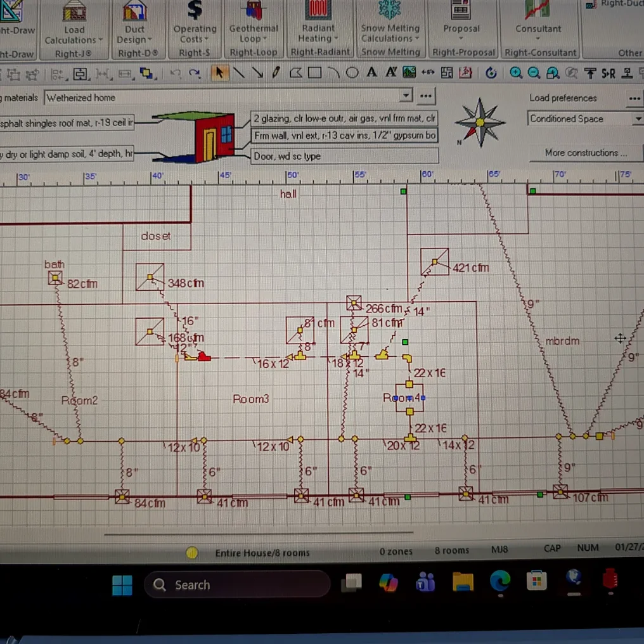Viewport: 644px width, 644px height.
Task: Click the mbrdm room label
Action: point(562,341)
